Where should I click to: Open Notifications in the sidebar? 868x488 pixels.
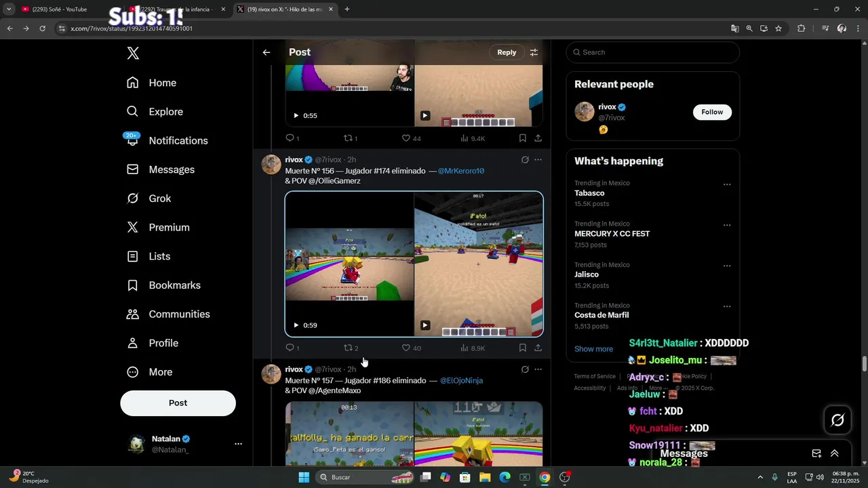167,140
